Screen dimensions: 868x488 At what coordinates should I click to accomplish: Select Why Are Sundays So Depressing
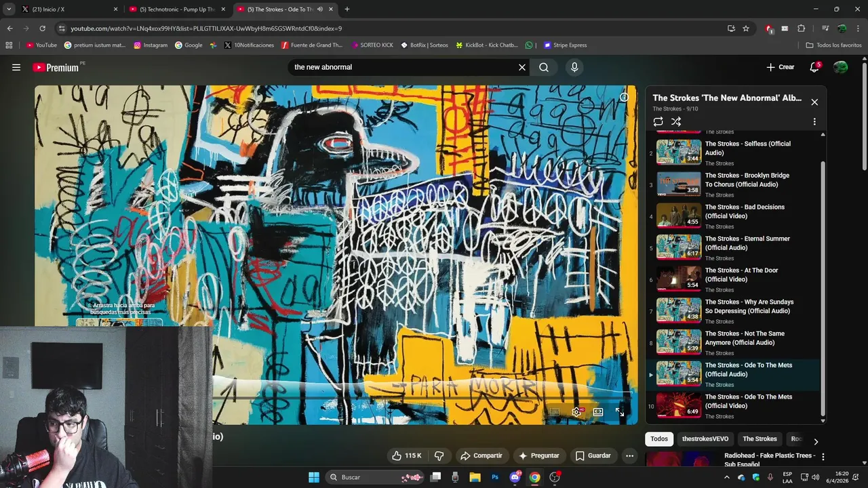[x=733, y=311]
